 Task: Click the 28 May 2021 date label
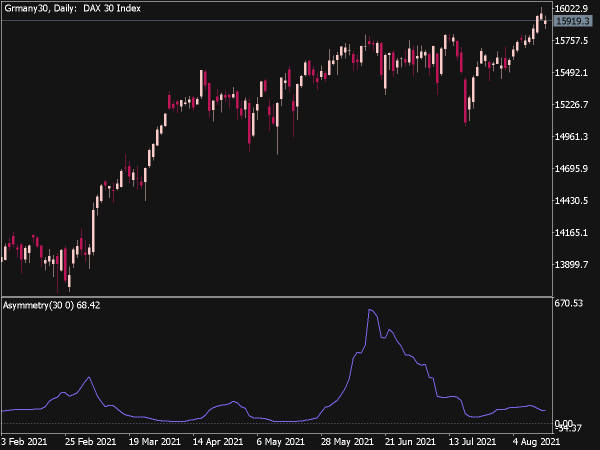point(347,442)
